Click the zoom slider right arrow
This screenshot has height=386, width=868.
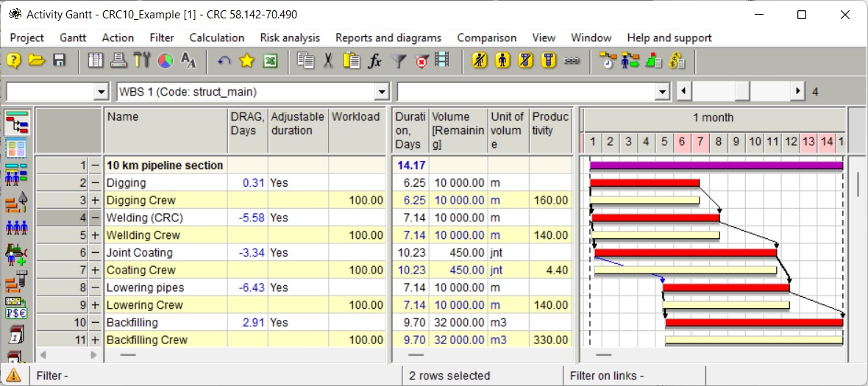point(797,91)
